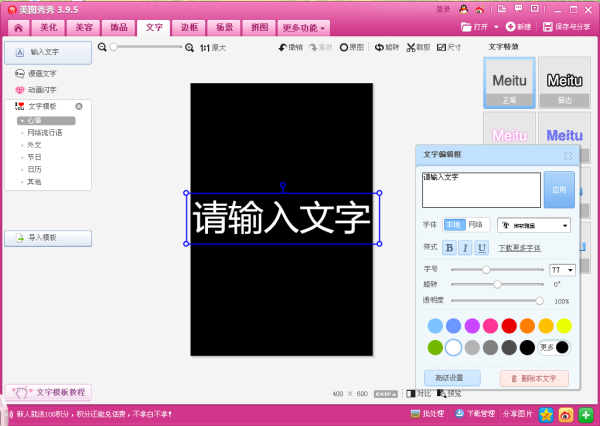Viewport: 600px width, 426px height.
Task: Click the 应用 apply button
Action: (558, 189)
